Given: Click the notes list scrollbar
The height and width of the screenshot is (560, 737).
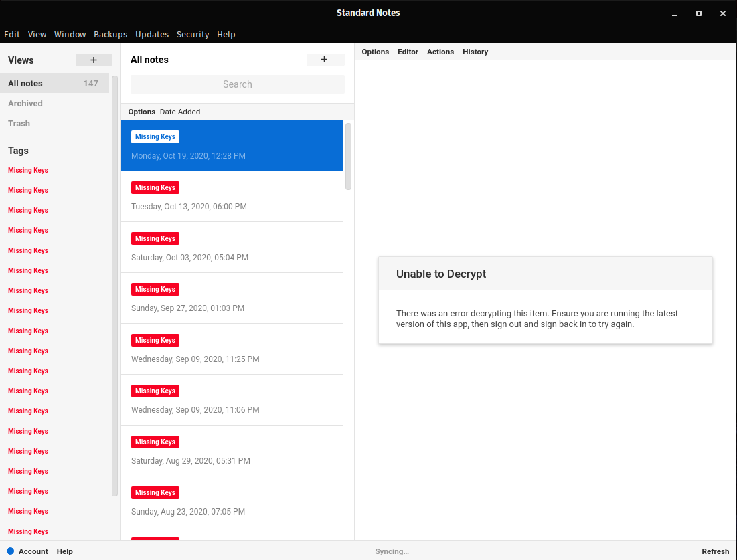Looking at the screenshot, I should [x=348, y=157].
